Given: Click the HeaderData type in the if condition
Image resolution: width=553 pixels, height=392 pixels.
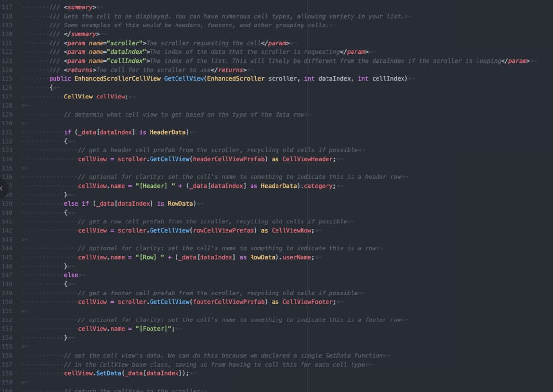Looking at the screenshot, I should tap(169, 132).
